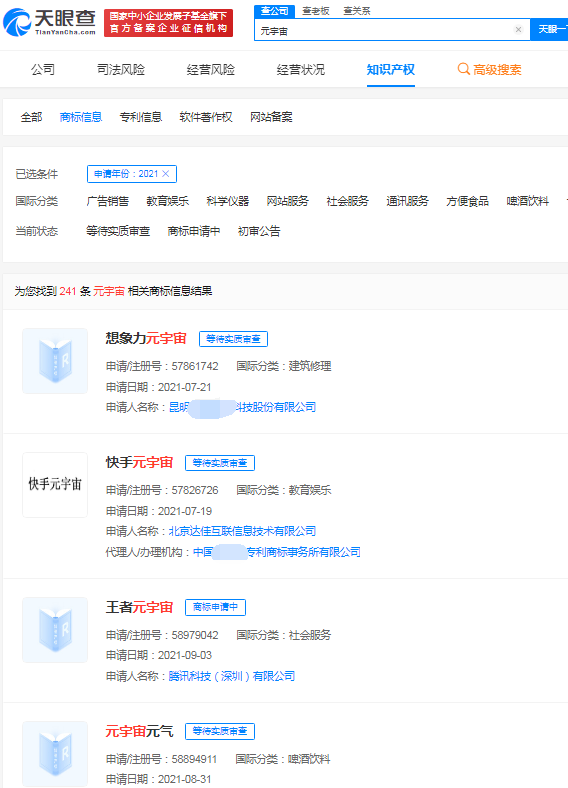Open the 快手元宇宙 trademark title
Viewport: 568px width, 788px height.
[139, 462]
